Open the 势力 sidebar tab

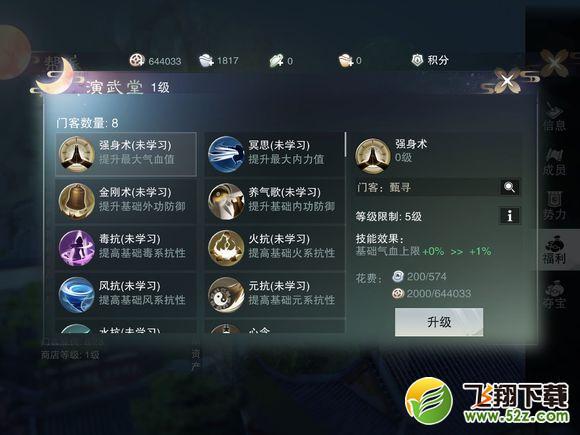[x=554, y=206]
